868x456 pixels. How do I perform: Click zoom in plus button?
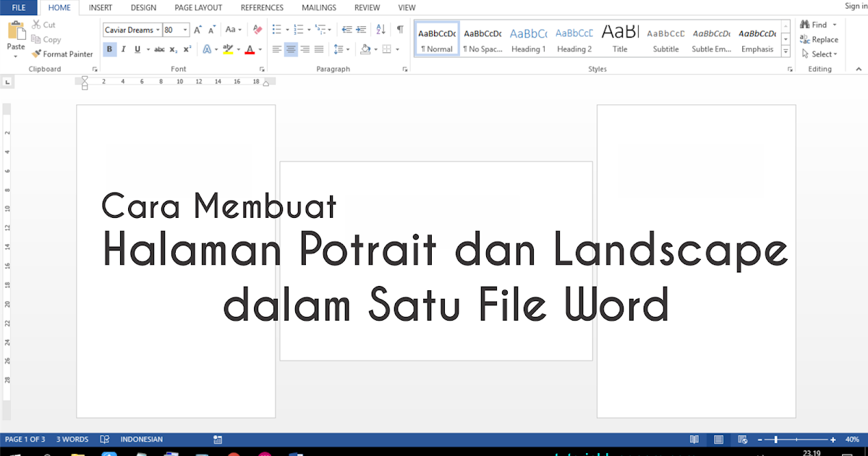click(833, 439)
